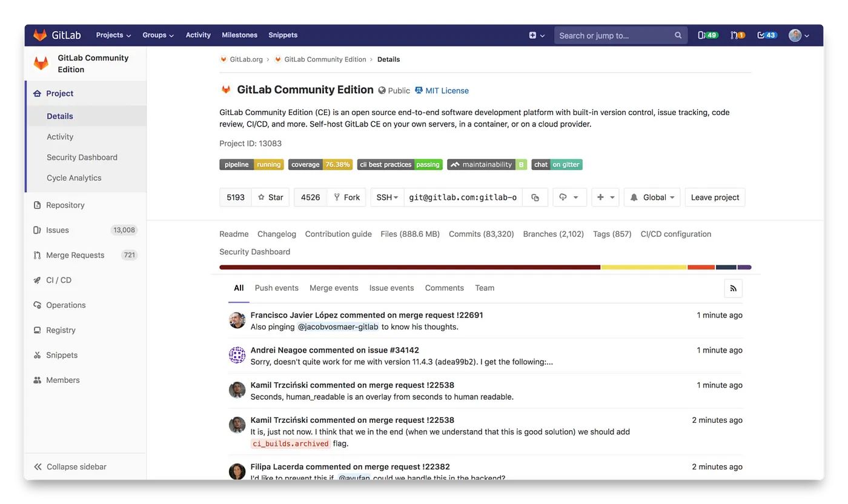The width and height of the screenshot is (848, 504).
Task: Click the orange language bar segment
Action: 701,267
